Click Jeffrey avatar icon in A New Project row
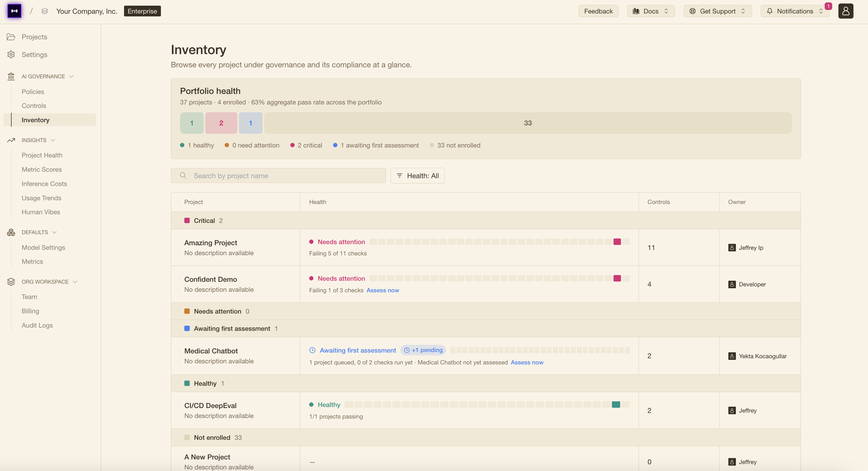 pos(732,462)
